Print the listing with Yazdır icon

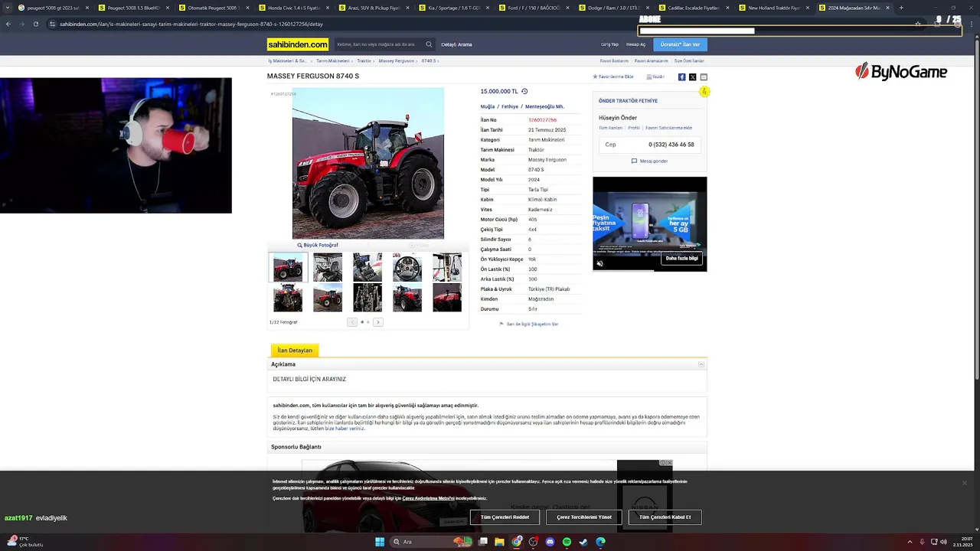[x=655, y=77]
